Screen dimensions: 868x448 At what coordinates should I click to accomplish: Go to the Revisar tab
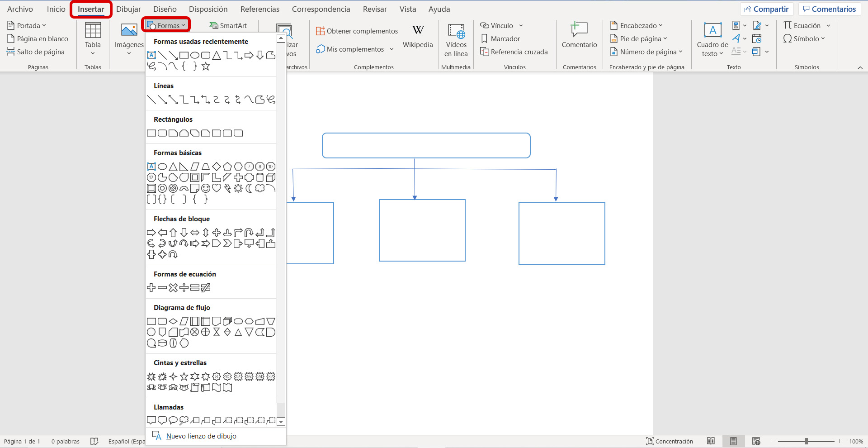[375, 9]
